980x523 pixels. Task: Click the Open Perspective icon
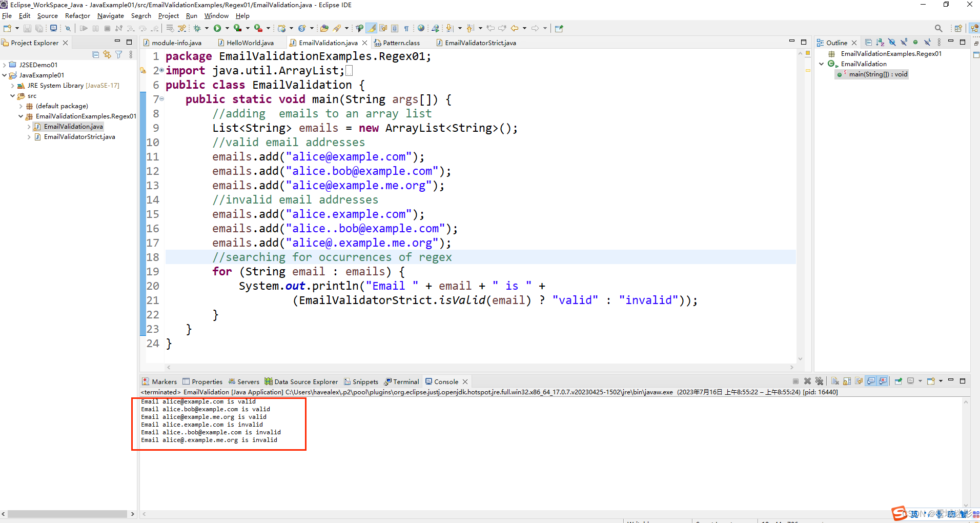pos(958,28)
